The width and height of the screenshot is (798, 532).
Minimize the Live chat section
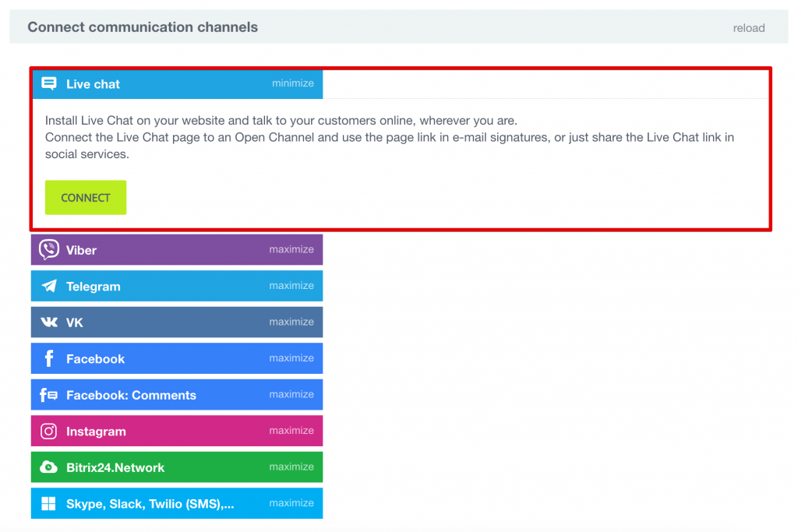pos(293,83)
